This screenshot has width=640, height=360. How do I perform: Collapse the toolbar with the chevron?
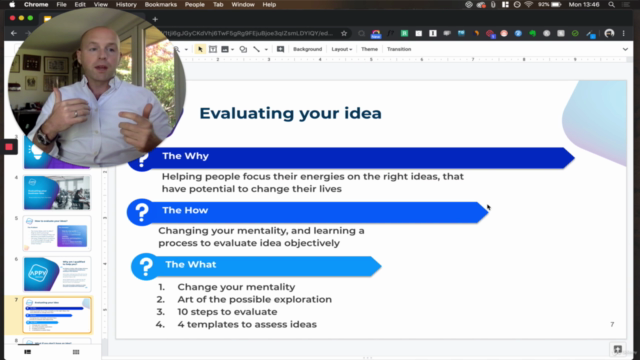coord(625,49)
